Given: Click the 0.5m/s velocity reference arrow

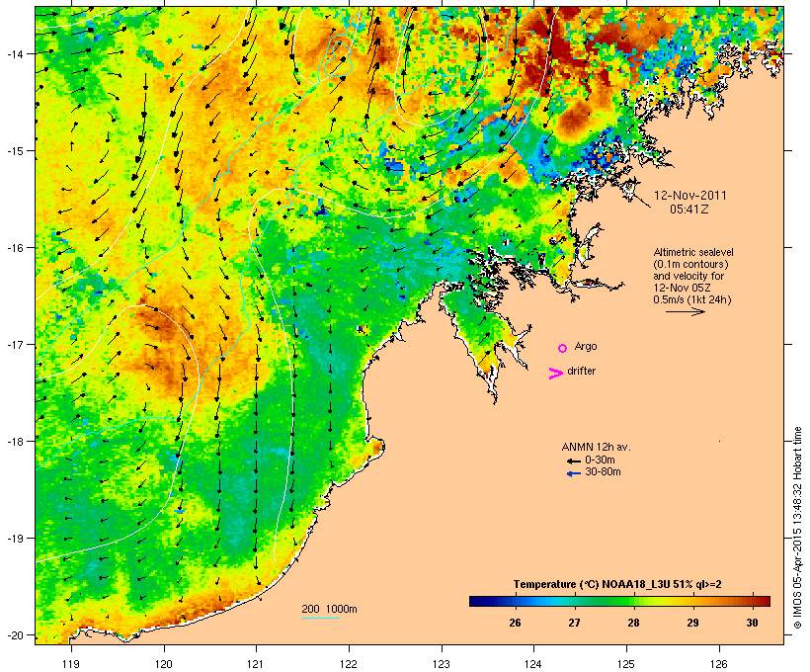Looking at the screenshot, I should [x=686, y=311].
